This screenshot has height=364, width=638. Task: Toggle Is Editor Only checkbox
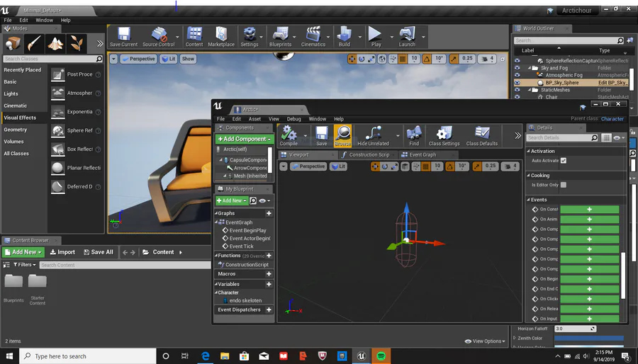coord(564,185)
